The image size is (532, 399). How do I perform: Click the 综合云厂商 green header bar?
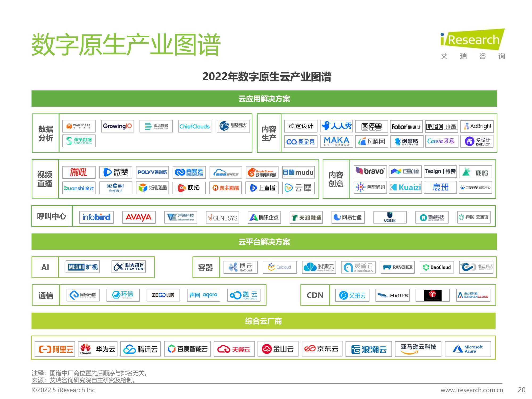click(263, 321)
